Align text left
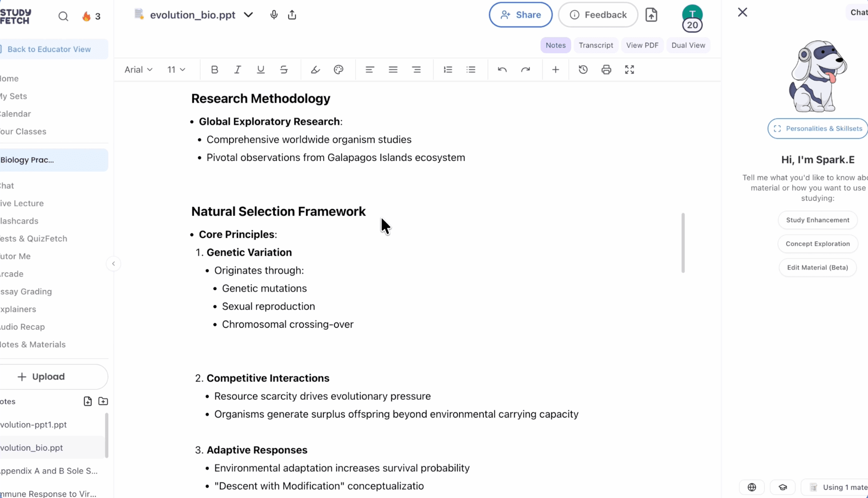Viewport: 868px width, 498px height. [370, 70]
